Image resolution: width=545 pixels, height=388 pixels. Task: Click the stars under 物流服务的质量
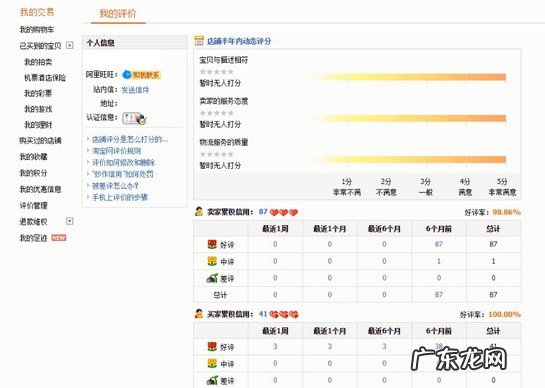(x=217, y=154)
